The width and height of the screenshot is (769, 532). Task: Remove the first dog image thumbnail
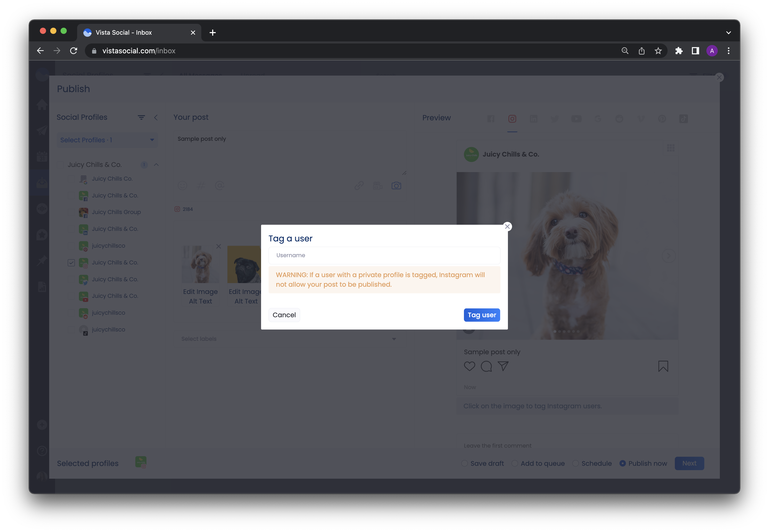point(219,246)
